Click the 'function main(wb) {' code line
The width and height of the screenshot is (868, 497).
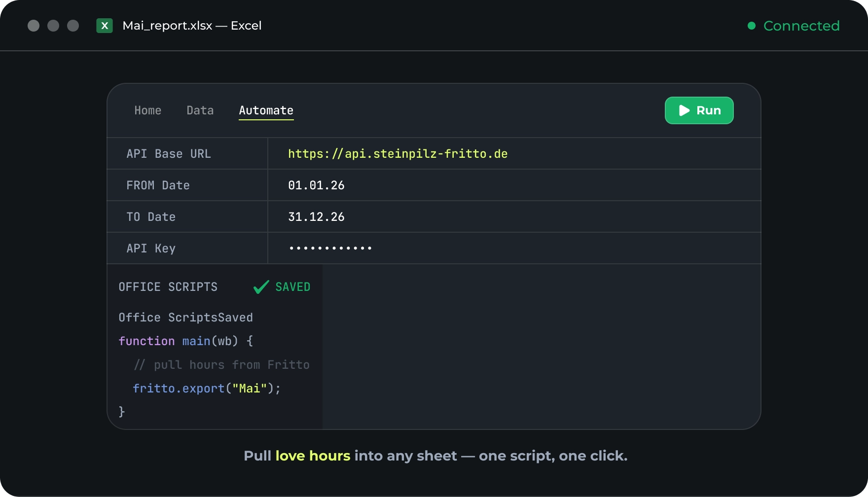[x=186, y=341]
